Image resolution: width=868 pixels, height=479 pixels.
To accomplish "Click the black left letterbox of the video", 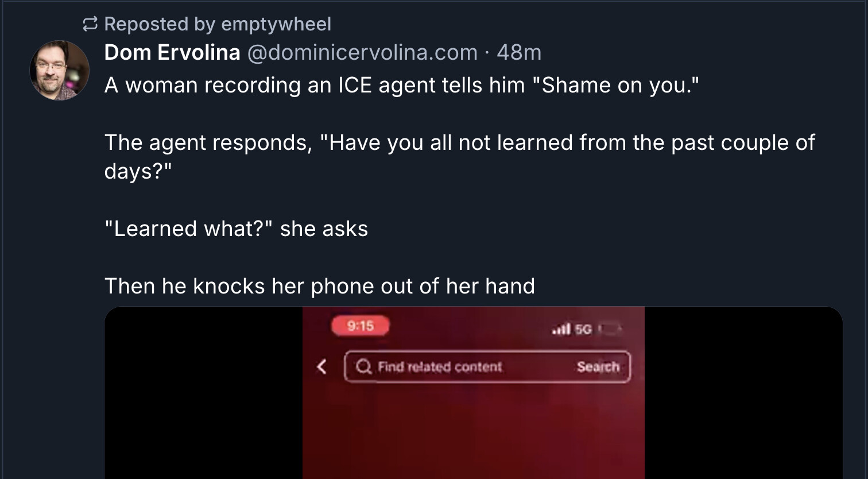I will click(x=204, y=393).
